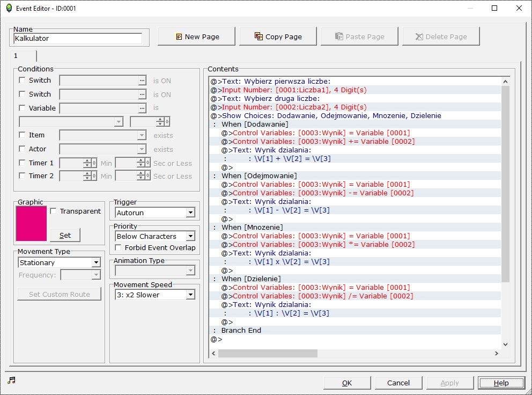Select the Branch End line
Image resolution: width=532 pixels, height=395 pixels.
355,331
